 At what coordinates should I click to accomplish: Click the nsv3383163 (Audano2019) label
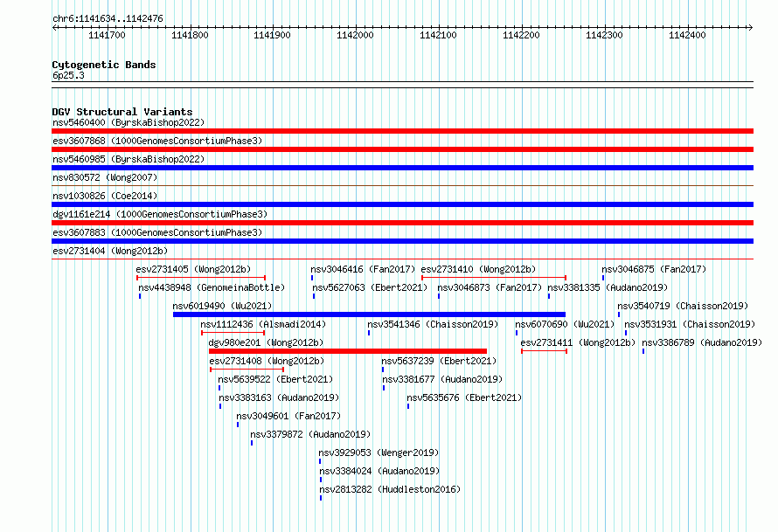279,397
